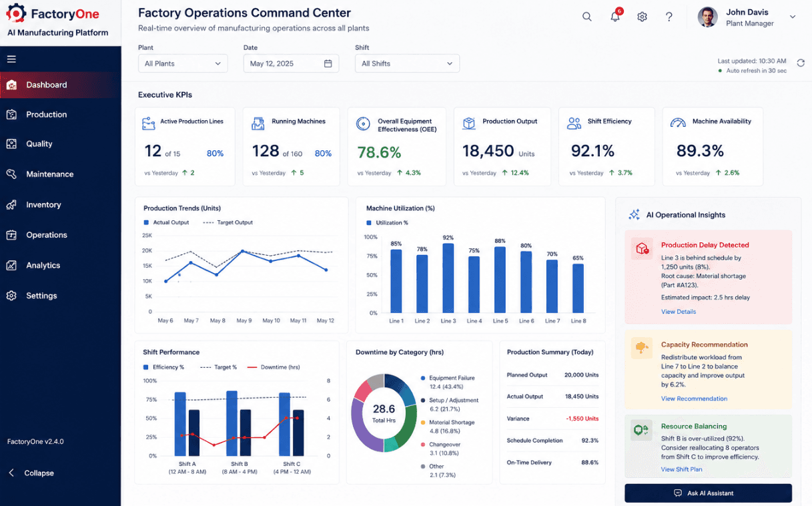Toggle Target % legend in Shift Performance
This screenshot has height=506, width=812.
218,367
